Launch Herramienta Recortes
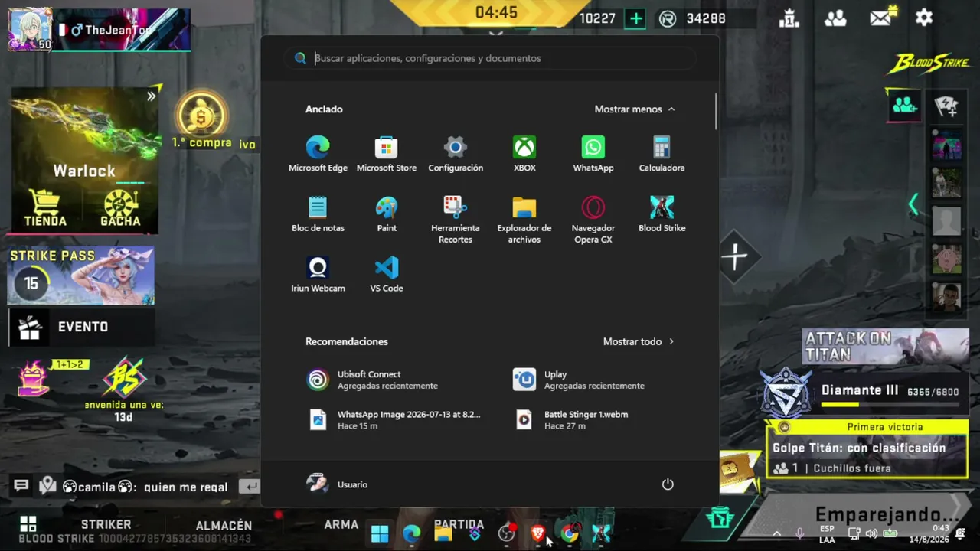The image size is (980, 551). (456, 220)
